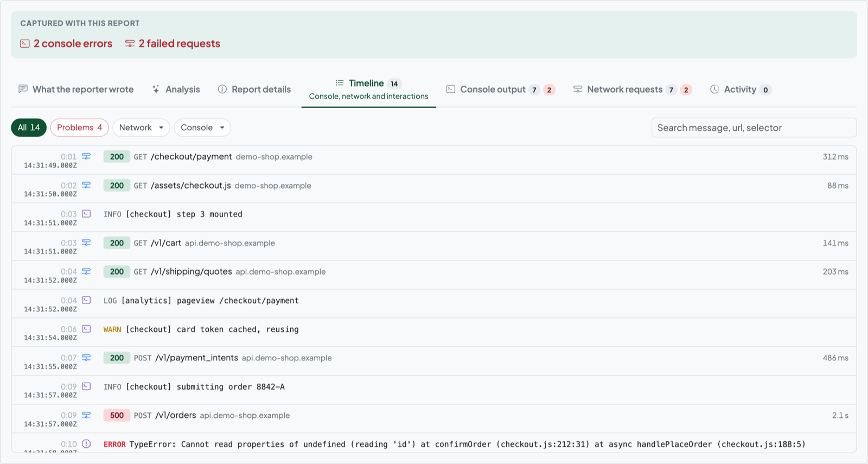This screenshot has width=868, height=464.
Task: Select the POST /v1/payment_intents request text
Action: tap(186, 358)
